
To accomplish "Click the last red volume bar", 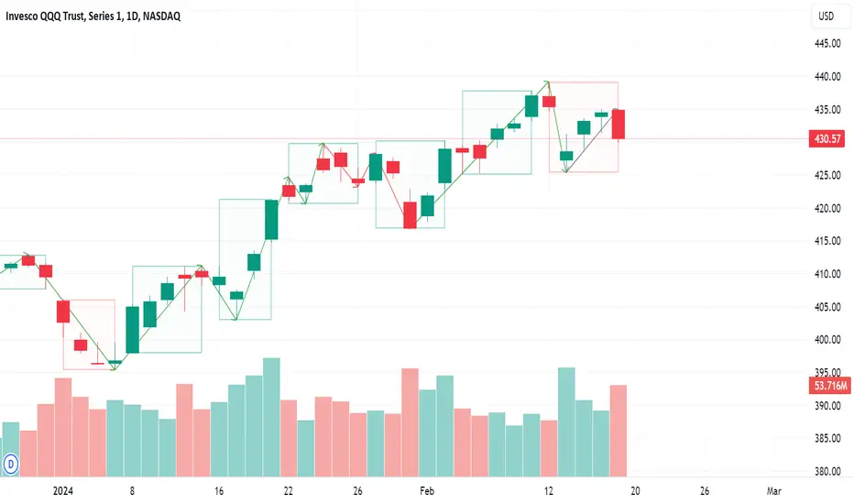I will [619, 431].
